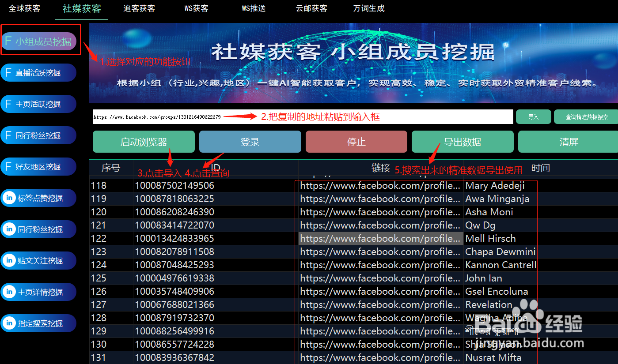The height and width of the screenshot is (364, 618).
Task: Click the 启动浏览器 button
Action: coord(144,142)
